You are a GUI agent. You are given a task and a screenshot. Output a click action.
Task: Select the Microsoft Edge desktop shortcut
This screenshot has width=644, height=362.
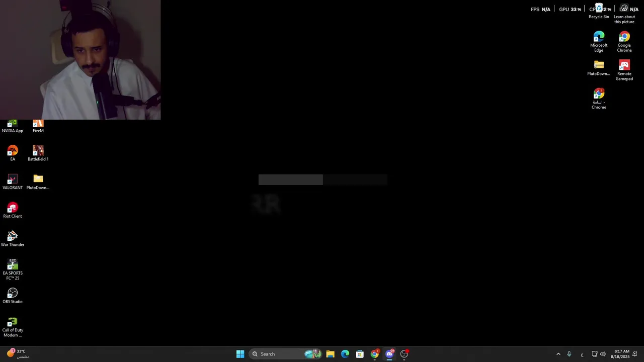click(599, 42)
